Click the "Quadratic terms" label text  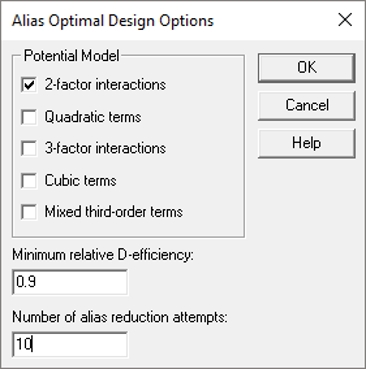pos(93,117)
